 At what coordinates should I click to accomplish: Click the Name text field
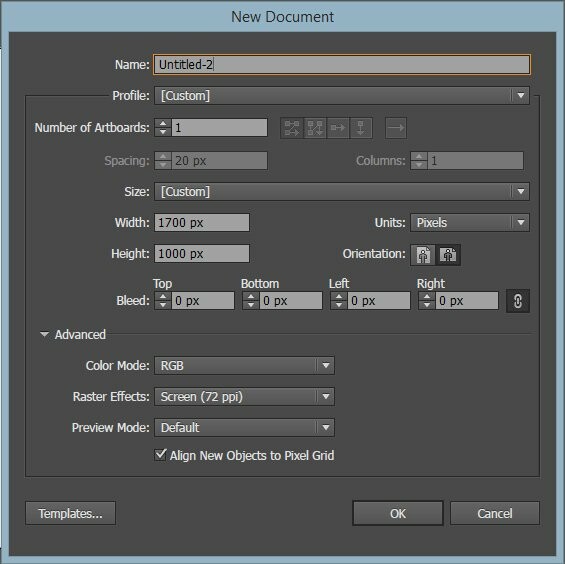pyautogui.click(x=342, y=65)
